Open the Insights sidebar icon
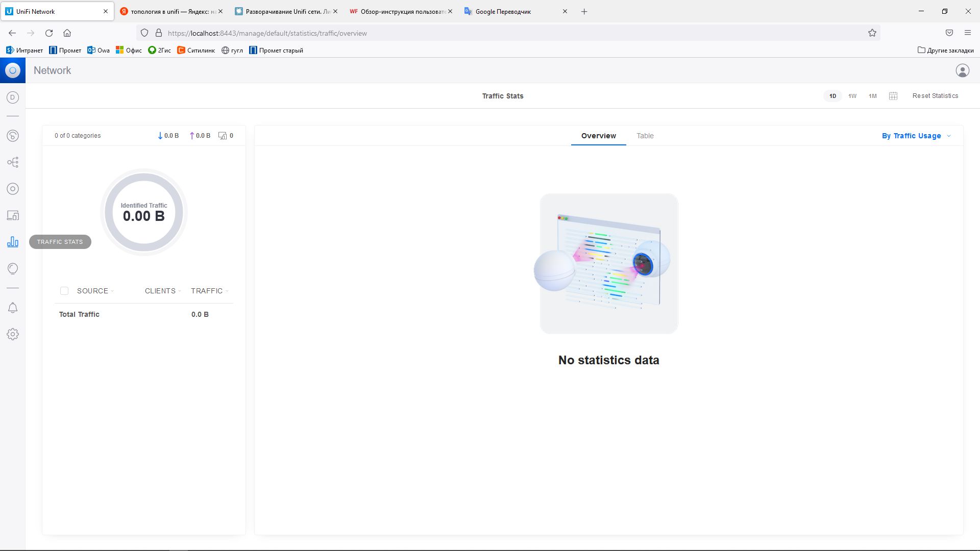The width and height of the screenshot is (980, 551). 13,268
